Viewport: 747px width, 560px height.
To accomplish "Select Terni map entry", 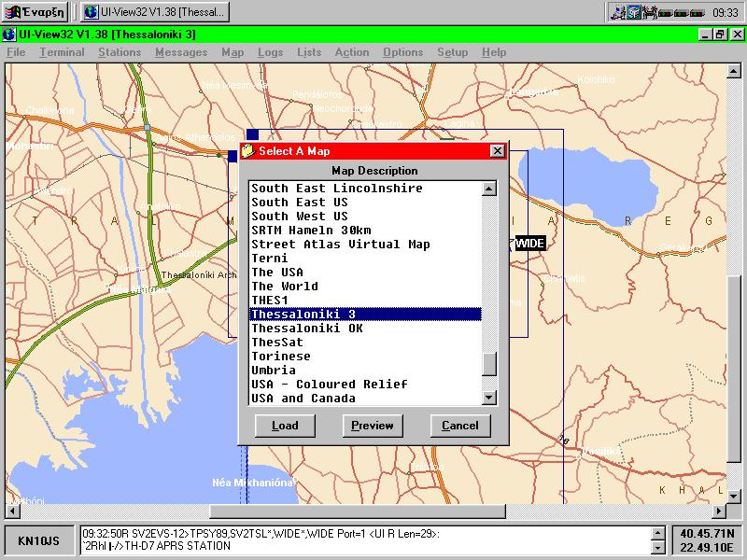I will point(365,259).
